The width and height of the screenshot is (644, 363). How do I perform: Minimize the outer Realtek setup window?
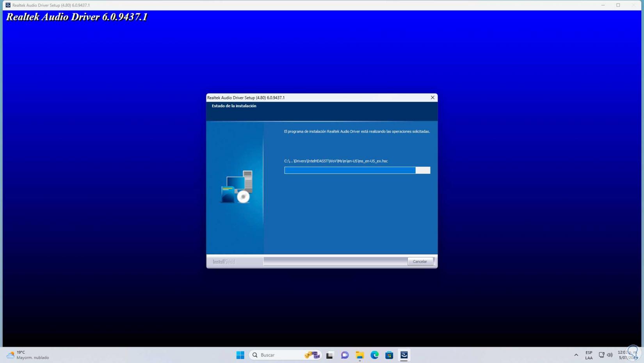click(603, 5)
